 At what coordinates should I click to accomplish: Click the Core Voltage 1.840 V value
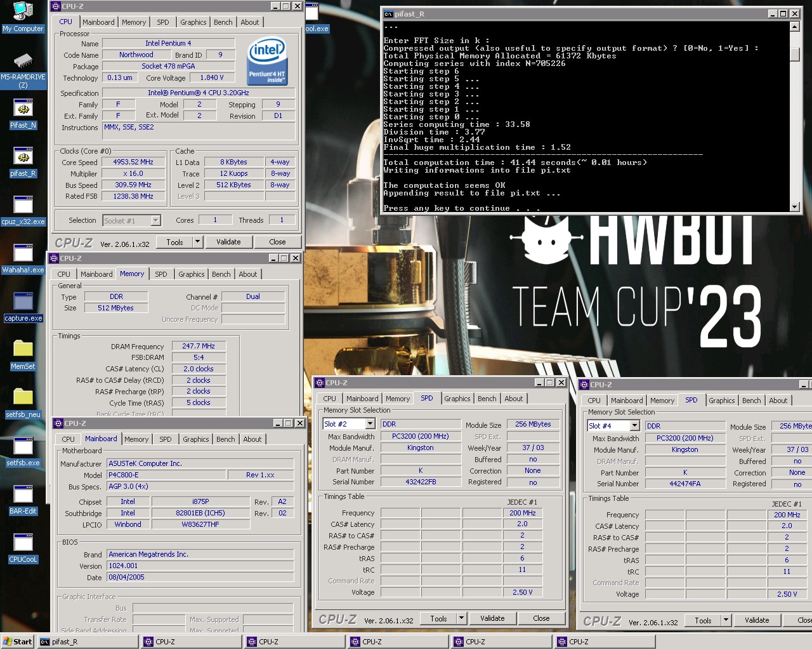coord(212,77)
